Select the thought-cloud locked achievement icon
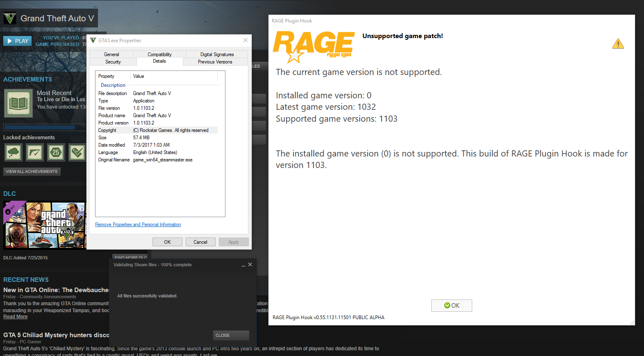 13,153
